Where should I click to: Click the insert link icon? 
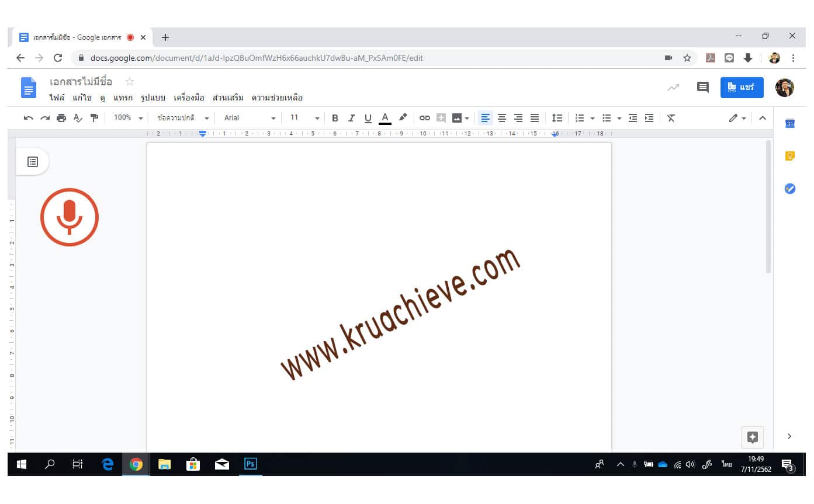pyautogui.click(x=425, y=118)
